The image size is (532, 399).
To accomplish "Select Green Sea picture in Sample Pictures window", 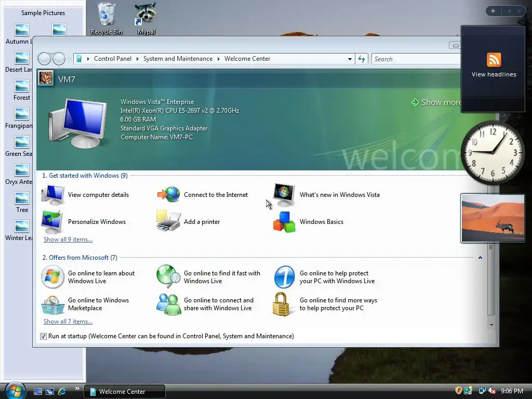I will pyautogui.click(x=19, y=146).
